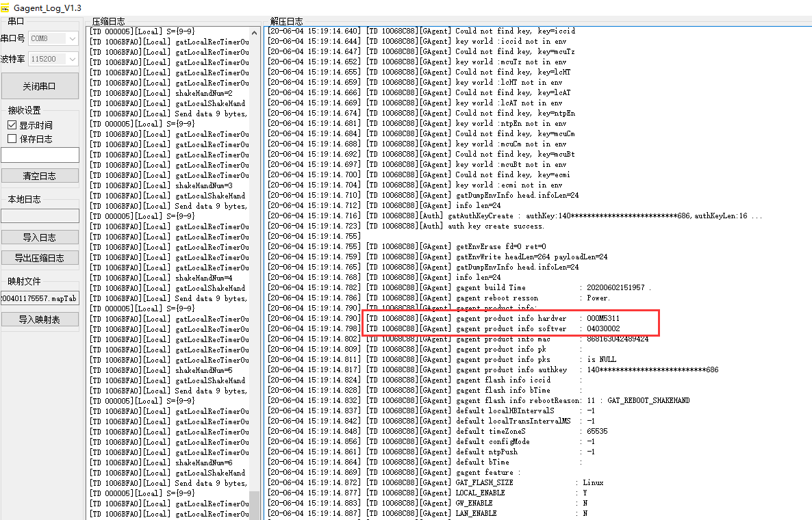Click the 本地日志 path field
Screen dimensions: 812x520
40,216
